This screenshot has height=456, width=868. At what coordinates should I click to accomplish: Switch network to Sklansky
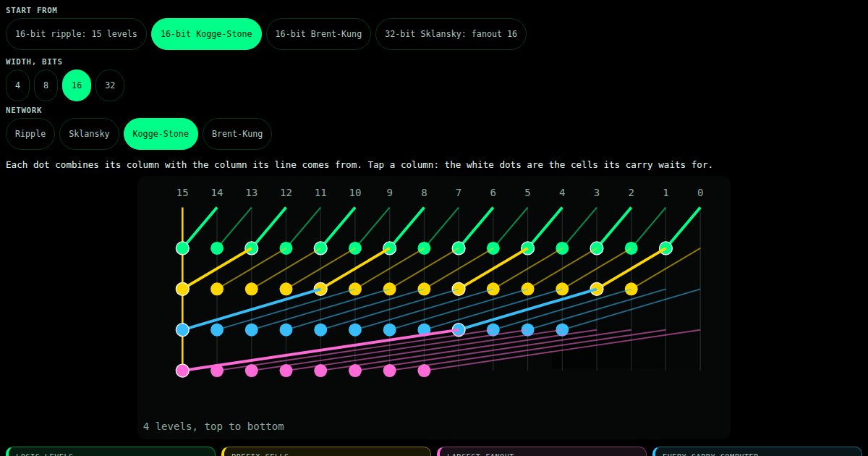tap(89, 134)
